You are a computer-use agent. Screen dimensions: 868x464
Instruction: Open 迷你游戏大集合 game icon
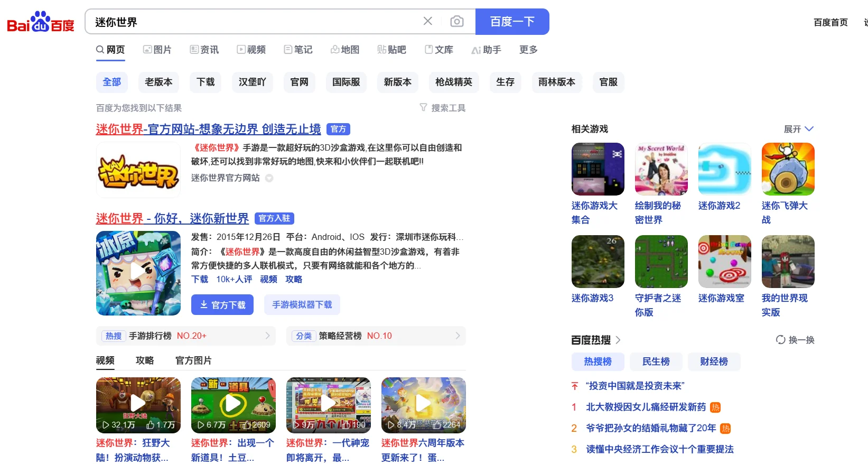[x=598, y=169]
